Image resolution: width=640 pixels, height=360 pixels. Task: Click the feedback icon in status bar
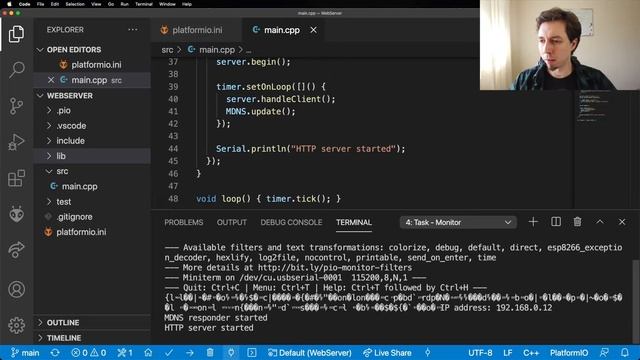click(604, 353)
